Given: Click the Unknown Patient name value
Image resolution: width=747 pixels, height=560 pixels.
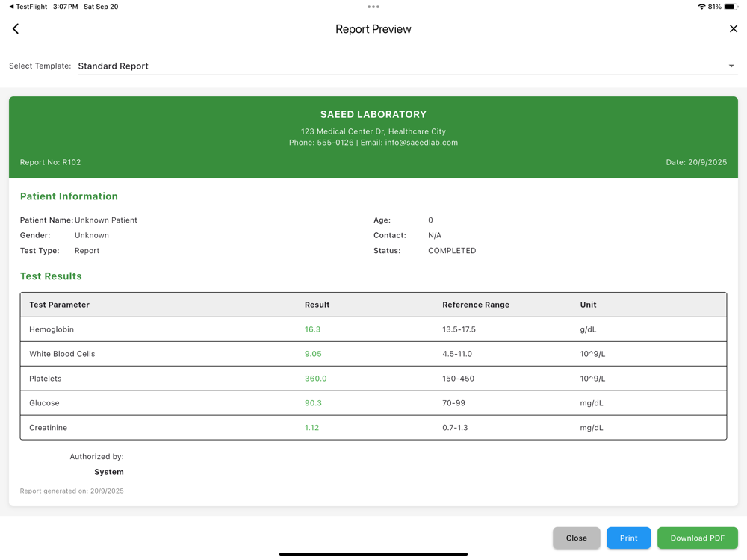Looking at the screenshot, I should [x=106, y=220].
